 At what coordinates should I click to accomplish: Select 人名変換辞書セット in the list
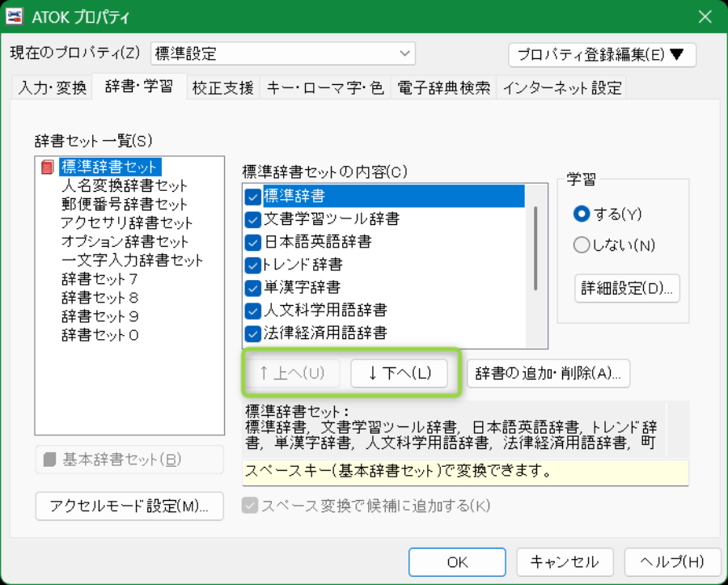(x=124, y=186)
